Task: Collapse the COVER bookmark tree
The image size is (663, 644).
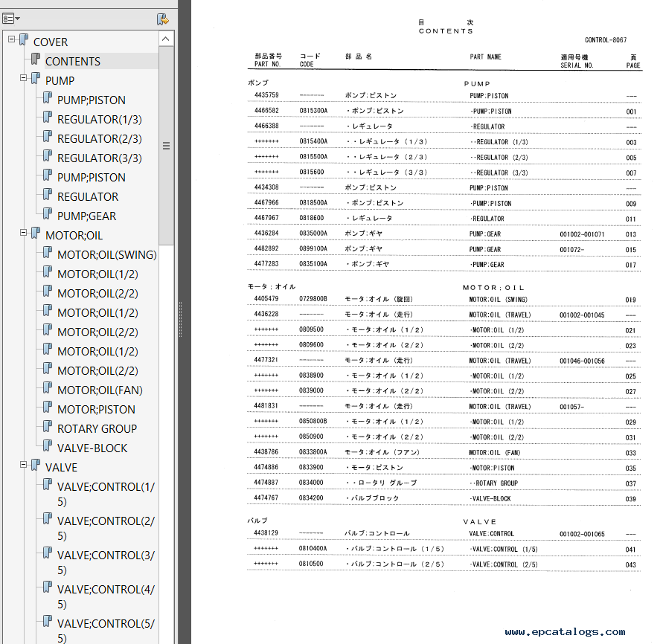Action: click(x=11, y=39)
